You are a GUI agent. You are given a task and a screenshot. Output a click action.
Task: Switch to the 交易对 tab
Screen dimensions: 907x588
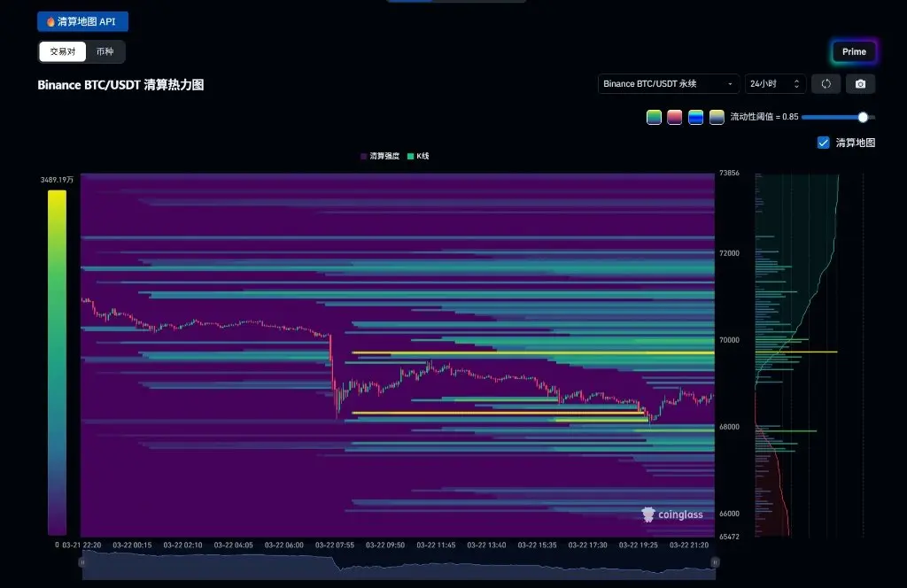[x=63, y=51]
